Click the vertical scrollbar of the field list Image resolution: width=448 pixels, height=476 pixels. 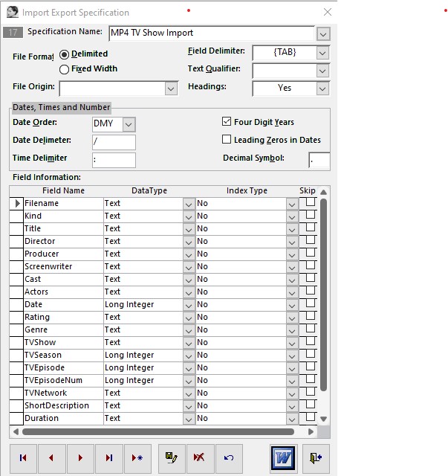coord(324,295)
